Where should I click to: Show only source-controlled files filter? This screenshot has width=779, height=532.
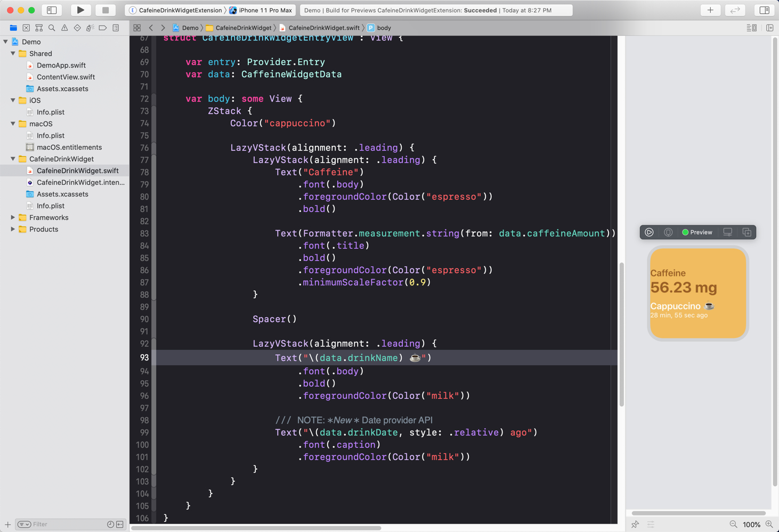(x=120, y=525)
